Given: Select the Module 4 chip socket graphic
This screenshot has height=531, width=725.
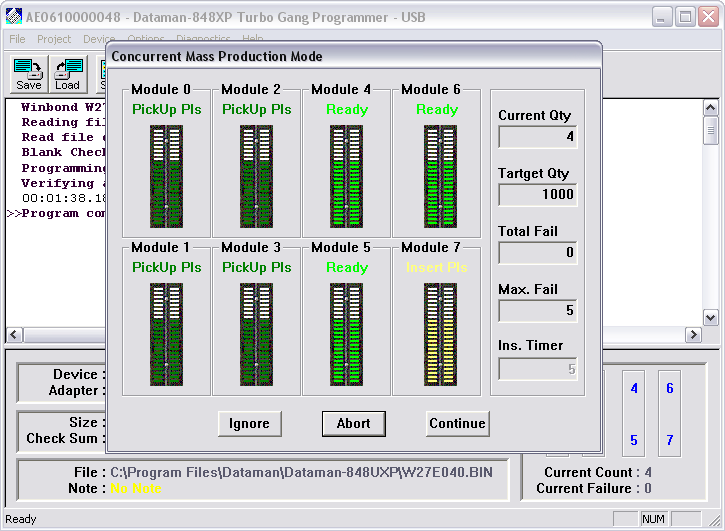Looking at the screenshot, I should click(346, 176).
